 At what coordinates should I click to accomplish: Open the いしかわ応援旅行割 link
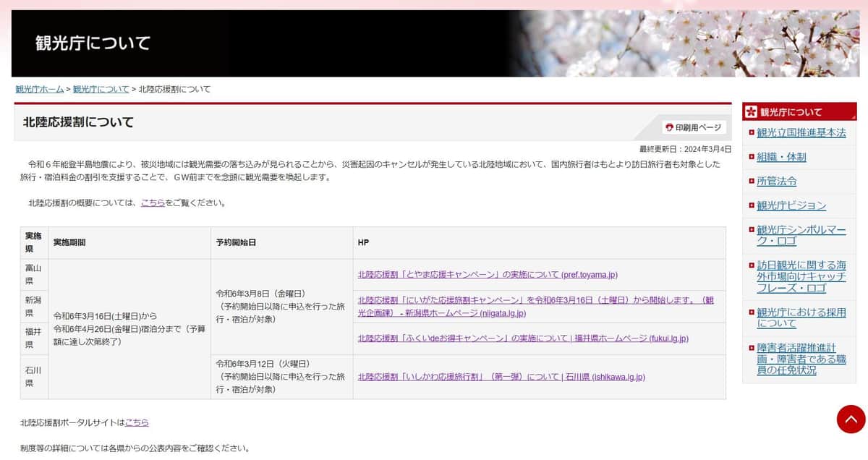coord(501,376)
